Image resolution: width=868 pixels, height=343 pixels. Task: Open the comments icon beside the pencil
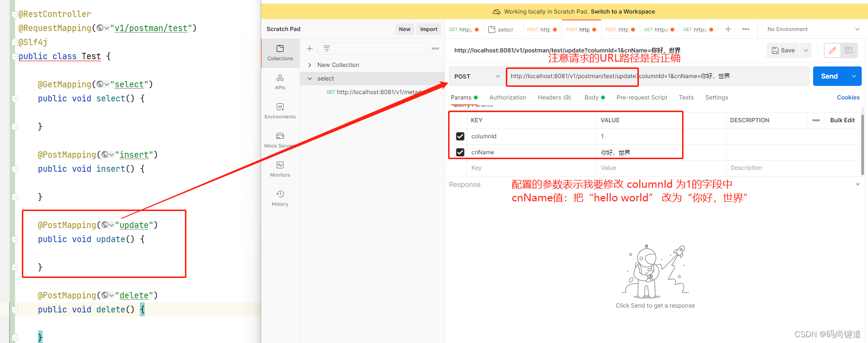pyautogui.click(x=849, y=50)
